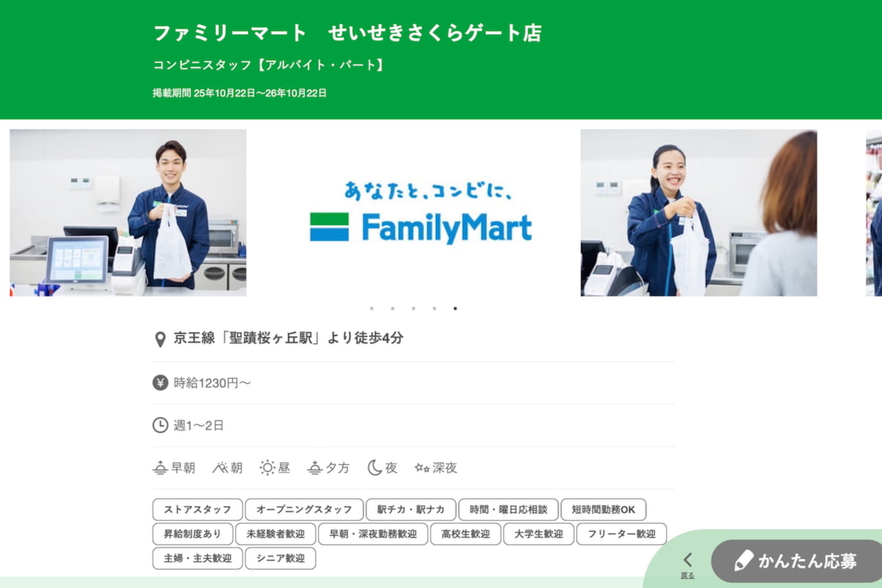Go to the first carousel dot
The width and height of the screenshot is (882, 588).
[x=372, y=309]
